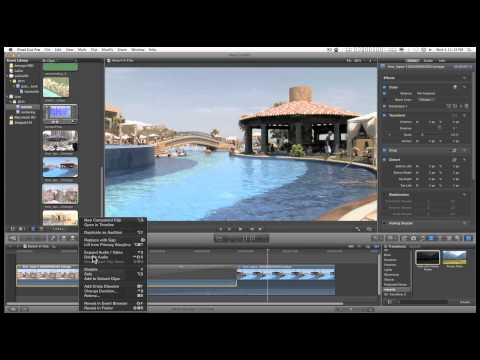Reset the Color section hooked arrow
The height and width of the screenshot is (360, 480).
[x=464, y=87]
